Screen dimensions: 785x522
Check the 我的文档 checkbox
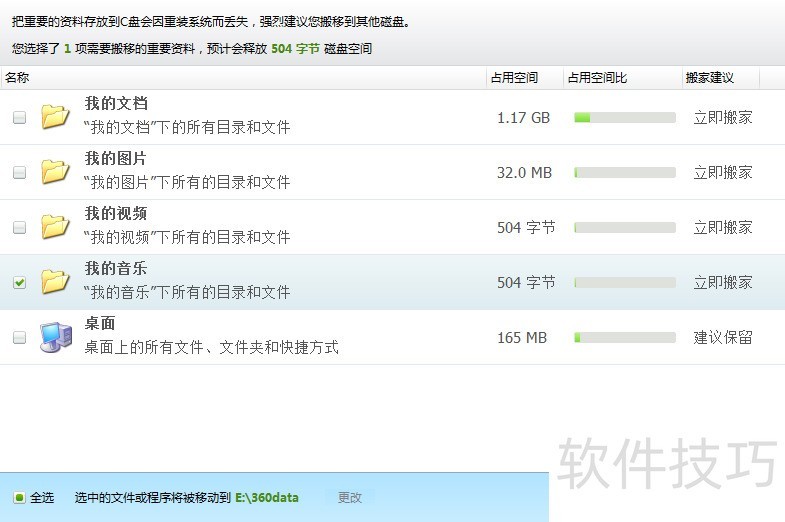pyautogui.click(x=20, y=118)
